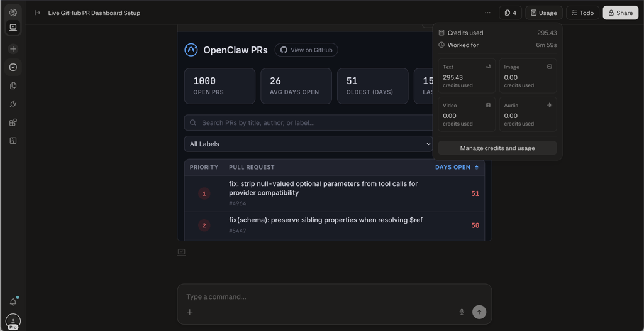Open the computer monitor icon in sidebar
The width and height of the screenshot is (644, 331).
pyautogui.click(x=13, y=28)
